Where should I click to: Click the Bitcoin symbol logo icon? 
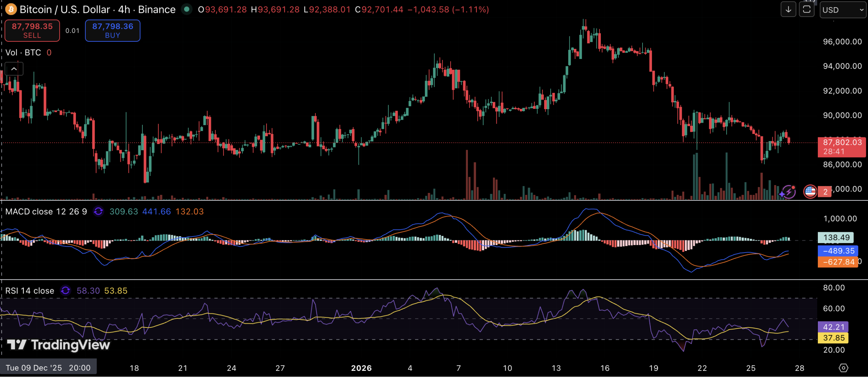click(11, 9)
